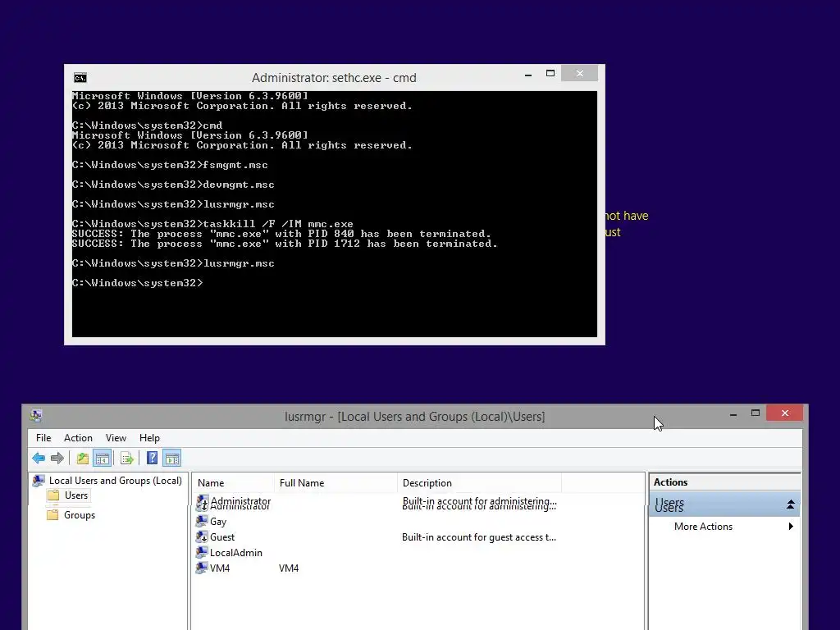840x630 pixels.
Task: Select the Users node in console tree
Action: pyautogui.click(x=76, y=495)
